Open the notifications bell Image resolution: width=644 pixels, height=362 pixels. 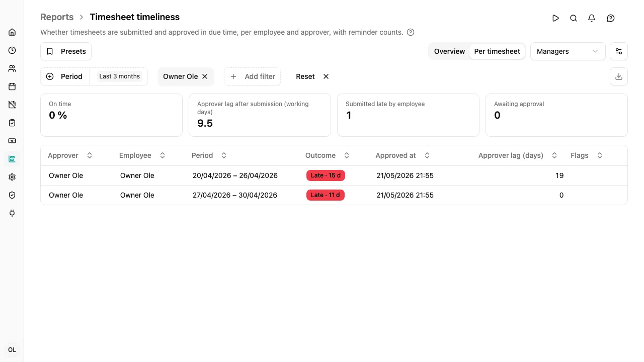coord(592,18)
